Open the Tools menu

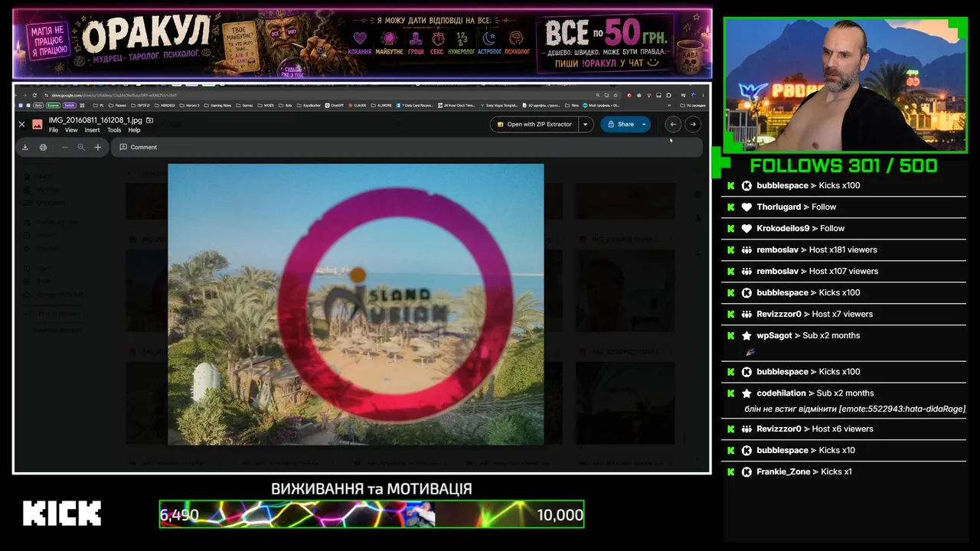pyautogui.click(x=114, y=130)
